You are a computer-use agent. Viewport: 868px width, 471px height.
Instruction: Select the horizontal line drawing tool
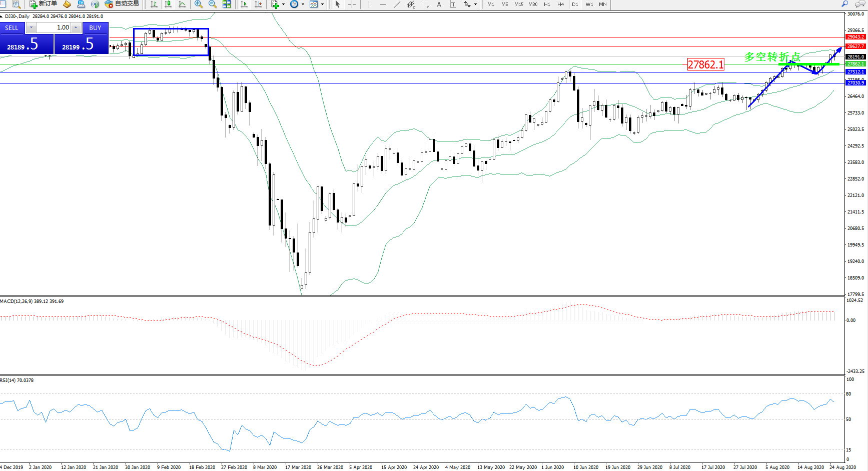pyautogui.click(x=383, y=4)
